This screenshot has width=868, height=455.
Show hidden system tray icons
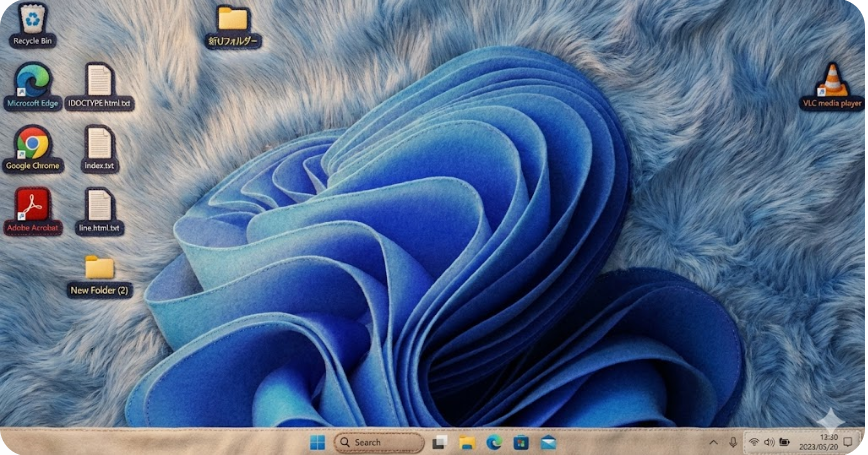(x=714, y=442)
